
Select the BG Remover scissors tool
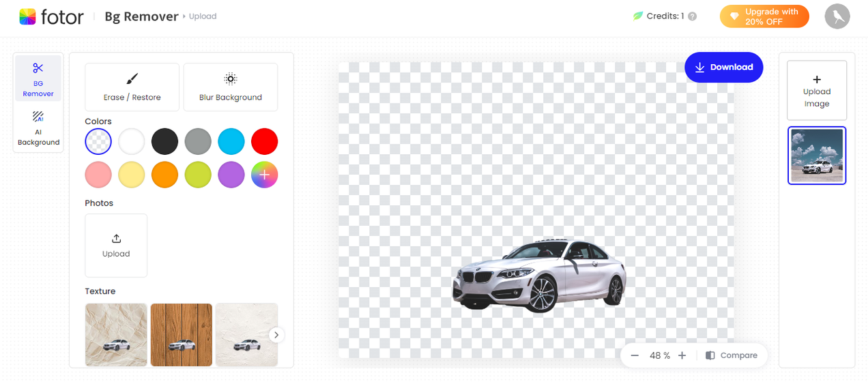[x=38, y=78]
